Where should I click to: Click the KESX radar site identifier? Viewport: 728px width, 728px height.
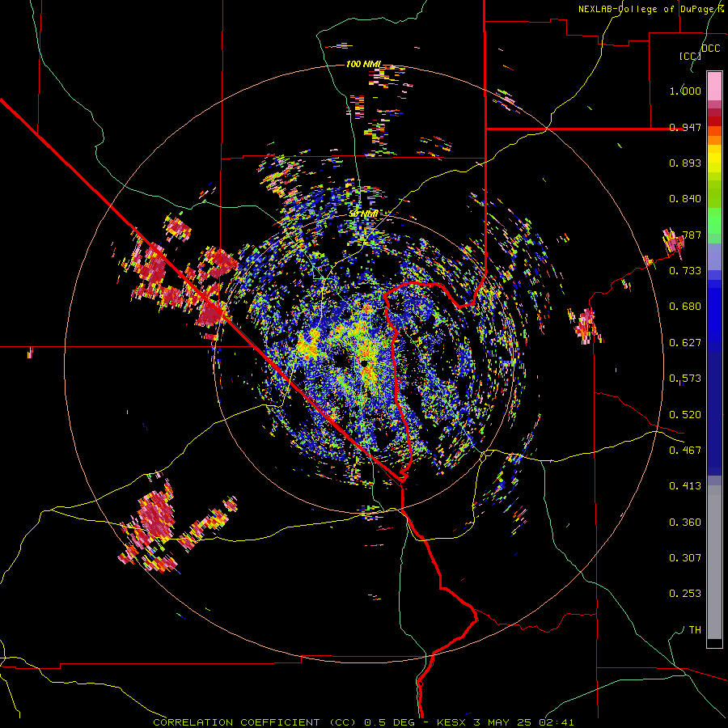point(452,722)
